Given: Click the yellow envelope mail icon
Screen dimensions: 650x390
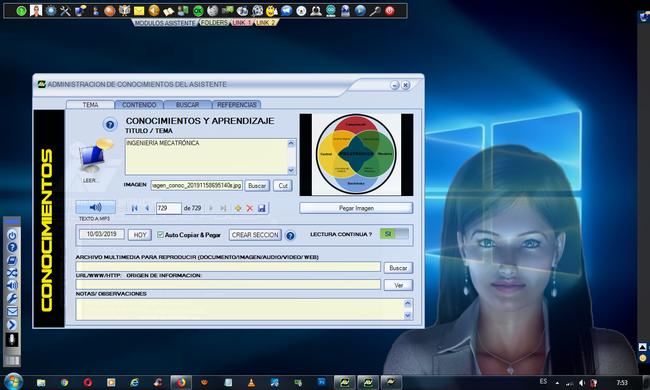Looking at the screenshot, I should tap(139, 11).
